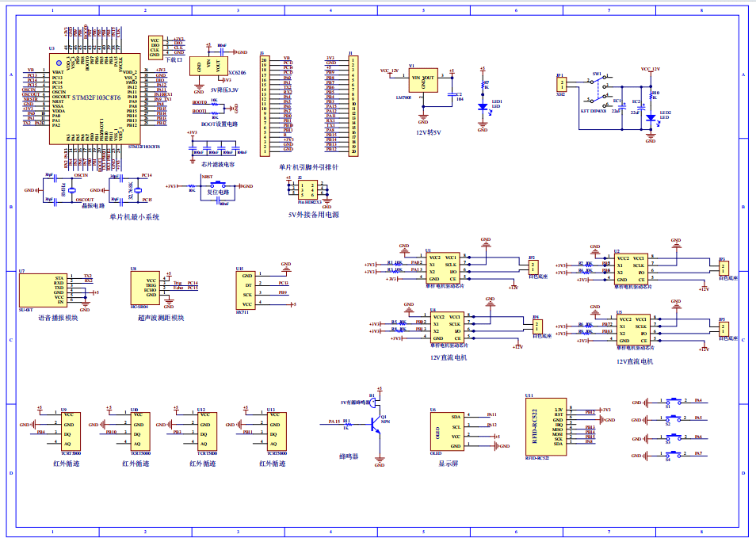This screenshot has width=756, height=542.
Task: Click the JP1 XH2 power connector
Action: [x=562, y=84]
